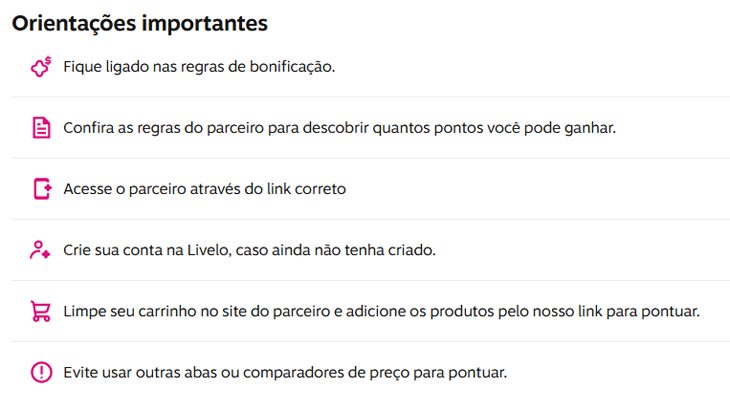The height and width of the screenshot is (410, 730).
Task: Click the create account person icon
Action: click(x=40, y=250)
